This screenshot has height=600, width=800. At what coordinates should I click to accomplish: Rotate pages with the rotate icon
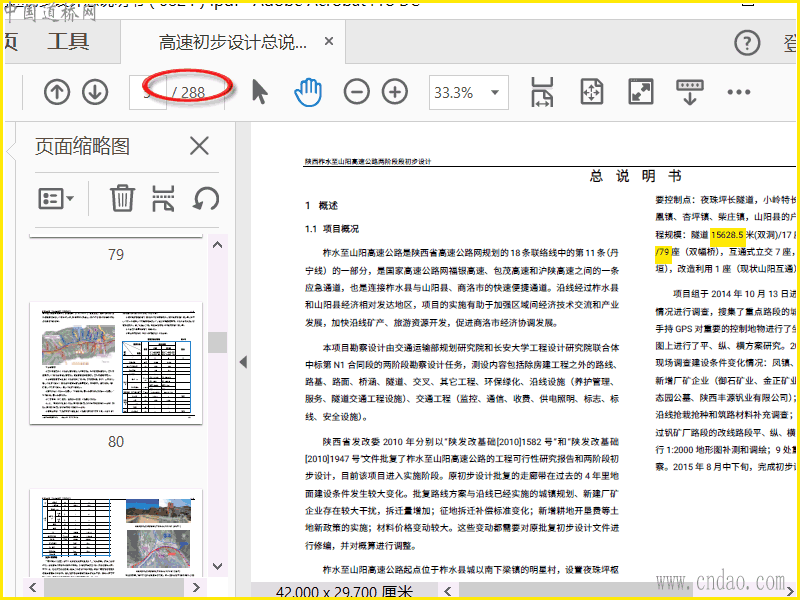[x=206, y=198]
